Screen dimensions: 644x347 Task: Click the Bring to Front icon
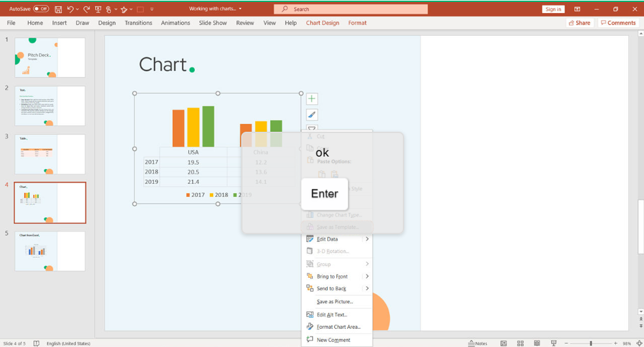pos(310,277)
